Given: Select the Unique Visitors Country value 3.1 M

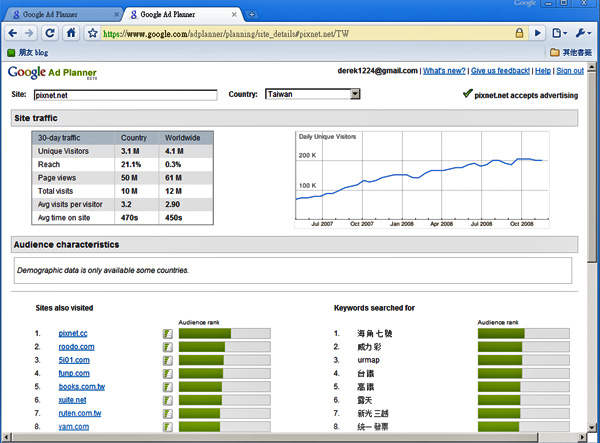Looking at the screenshot, I should pyautogui.click(x=130, y=151).
